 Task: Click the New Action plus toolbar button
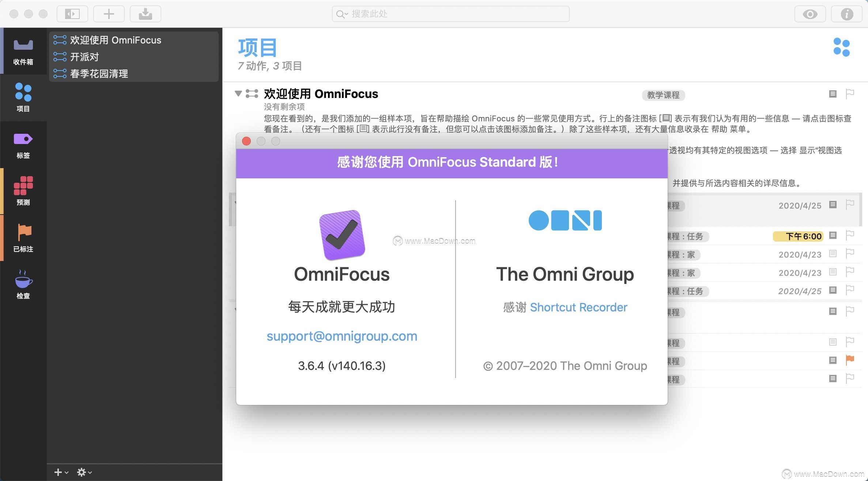point(109,14)
